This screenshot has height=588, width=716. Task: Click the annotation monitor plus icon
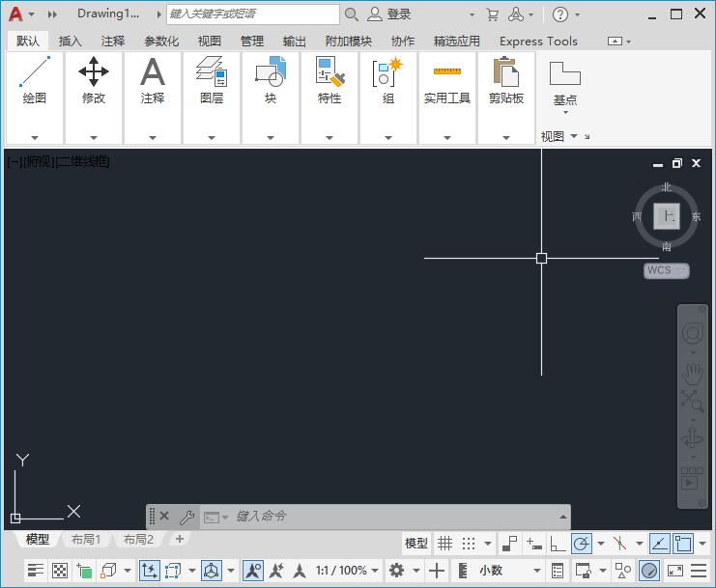[437, 571]
